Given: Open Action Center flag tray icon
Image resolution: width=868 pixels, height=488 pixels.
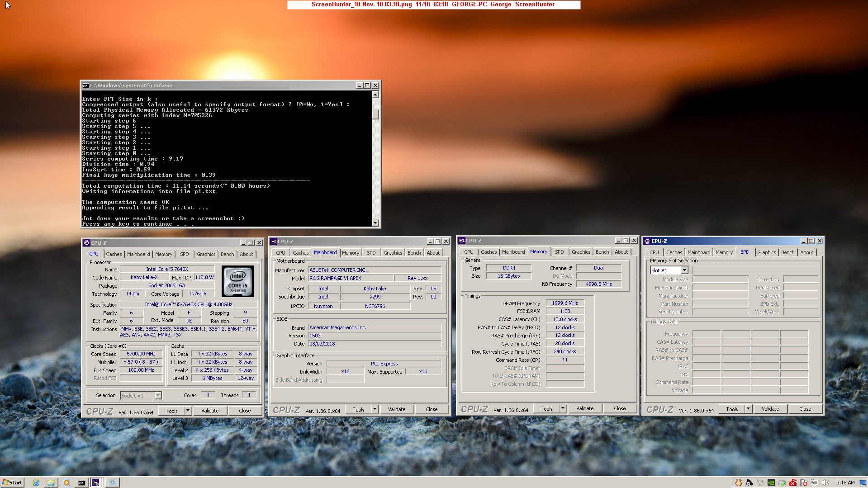Looking at the screenshot, I should pos(804,483).
